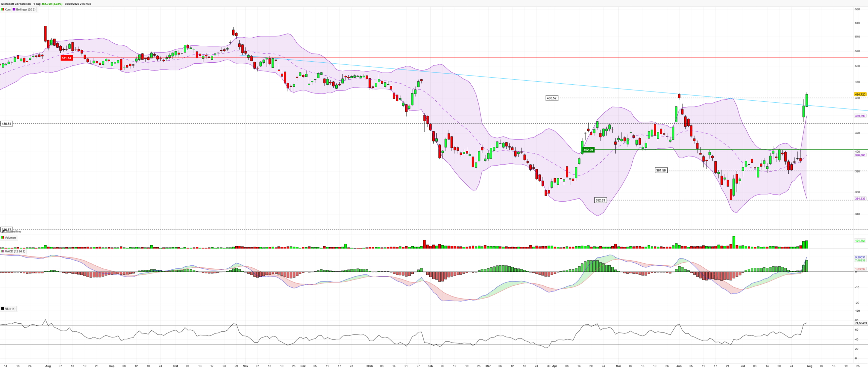
Task: Open the MACD (12 26 9) legend
Action: [x=13, y=251]
